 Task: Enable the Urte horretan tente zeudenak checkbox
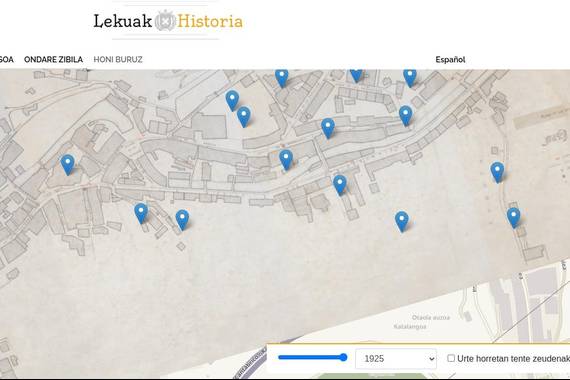tap(451, 358)
